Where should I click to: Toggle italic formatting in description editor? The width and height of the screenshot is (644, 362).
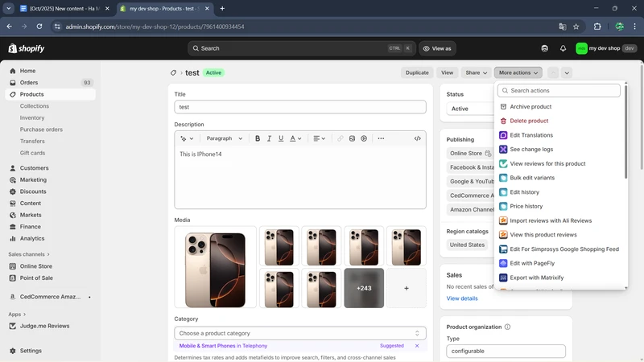click(x=269, y=138)
